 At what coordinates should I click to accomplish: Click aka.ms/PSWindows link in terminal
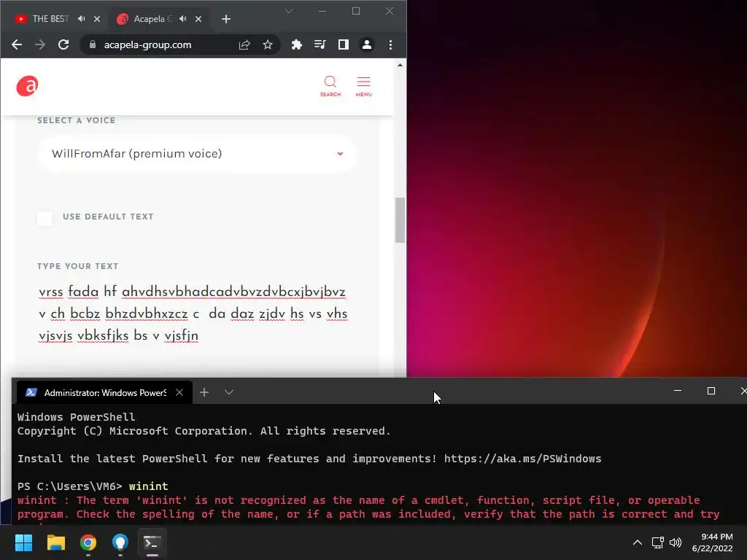pyautogui.click(x=522, y=459)
